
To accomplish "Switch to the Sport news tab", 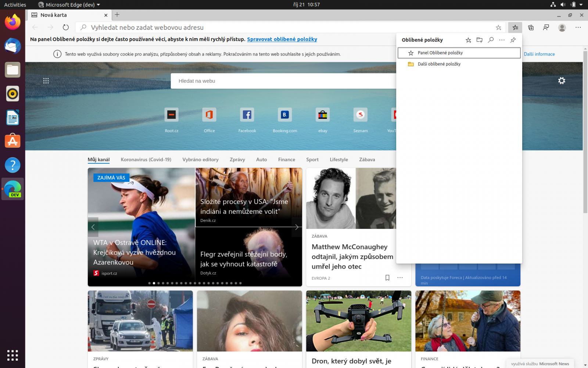I will [312, 159].
